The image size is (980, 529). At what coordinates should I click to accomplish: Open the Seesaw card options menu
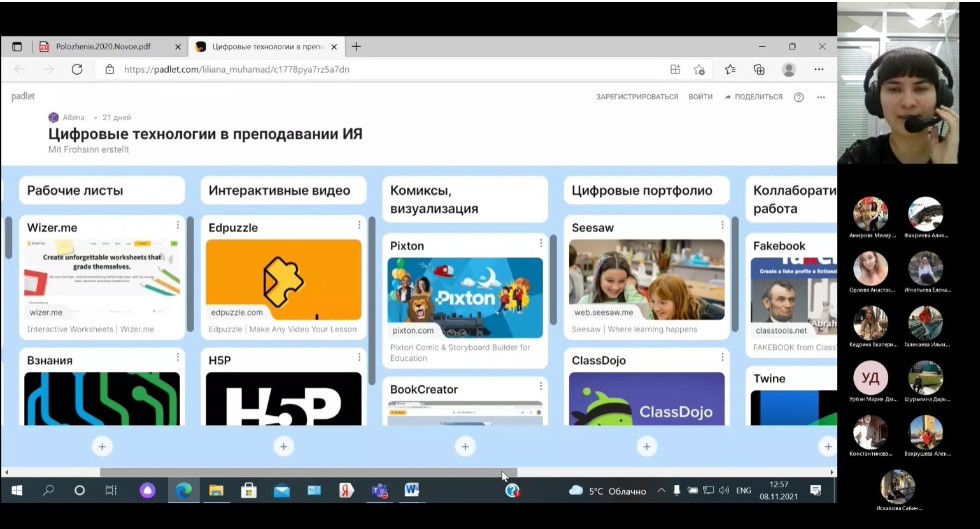[x=722, y=224]
